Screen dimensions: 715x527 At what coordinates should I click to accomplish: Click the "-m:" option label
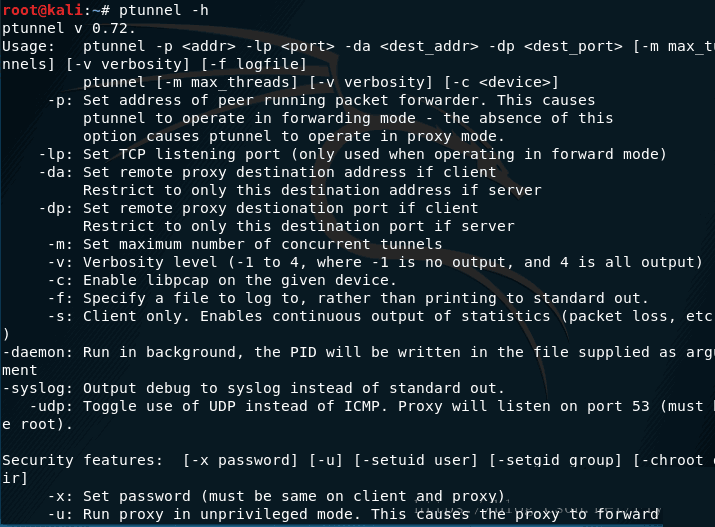60,244
